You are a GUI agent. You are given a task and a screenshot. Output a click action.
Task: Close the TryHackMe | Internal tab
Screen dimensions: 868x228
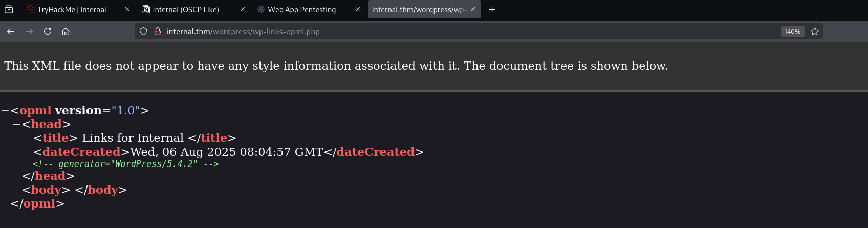(x=127, y=9)
